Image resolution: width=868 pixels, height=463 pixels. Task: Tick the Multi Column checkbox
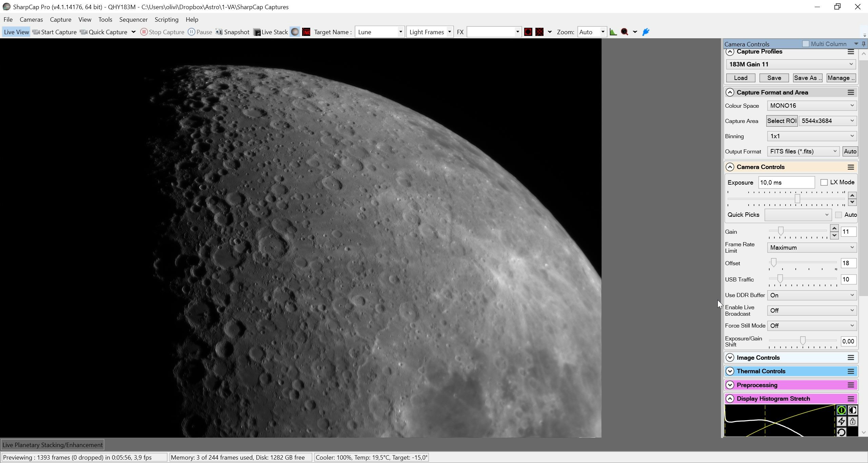coord(806,44)
